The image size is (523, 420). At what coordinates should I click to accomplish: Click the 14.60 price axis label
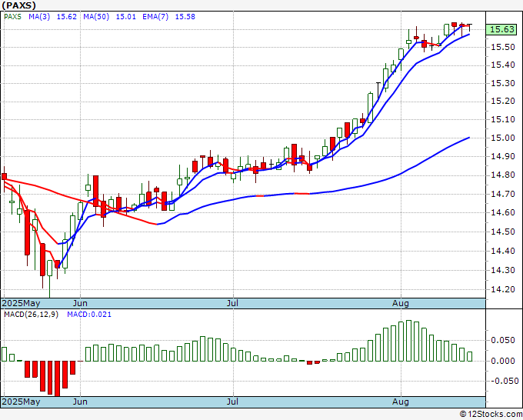pos(503,212)
